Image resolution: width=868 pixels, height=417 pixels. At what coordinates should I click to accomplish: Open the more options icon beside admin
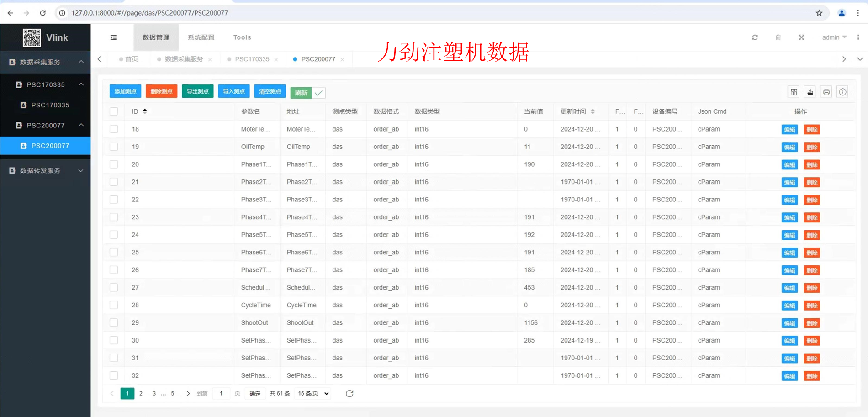(x=858, y=37)
